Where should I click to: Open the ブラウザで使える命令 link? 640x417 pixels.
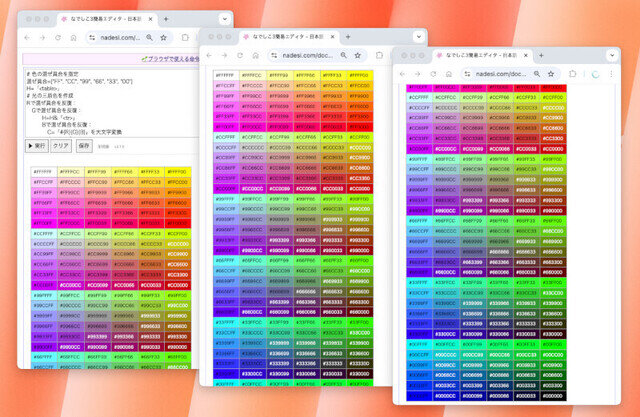(x=171, y=59)
